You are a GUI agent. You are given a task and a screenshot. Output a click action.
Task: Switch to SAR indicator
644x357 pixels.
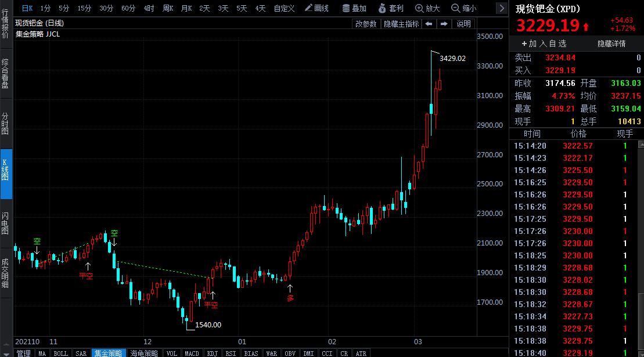[81, 354]
